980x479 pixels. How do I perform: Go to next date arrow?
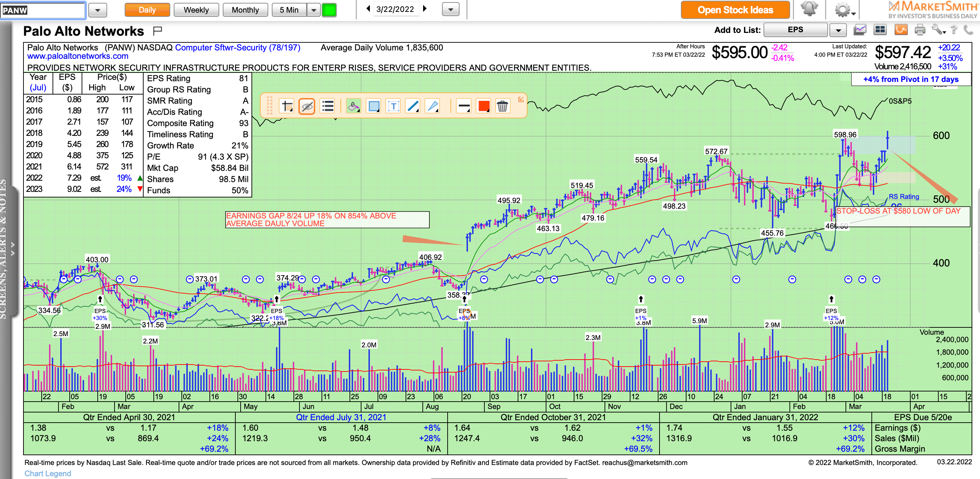pos(425,9)
